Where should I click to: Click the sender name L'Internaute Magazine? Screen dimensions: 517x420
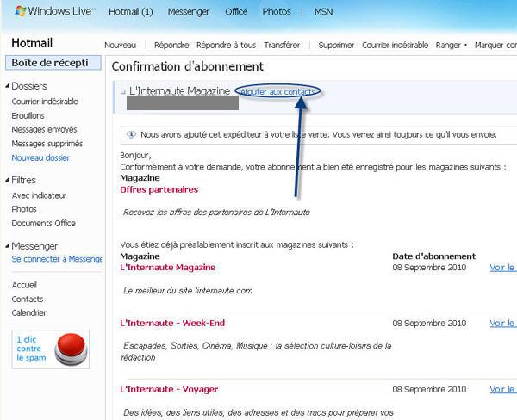180,90
